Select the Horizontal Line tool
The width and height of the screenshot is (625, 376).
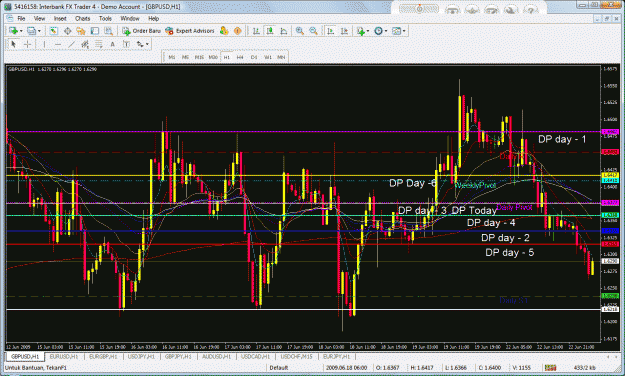pos(58,44)
